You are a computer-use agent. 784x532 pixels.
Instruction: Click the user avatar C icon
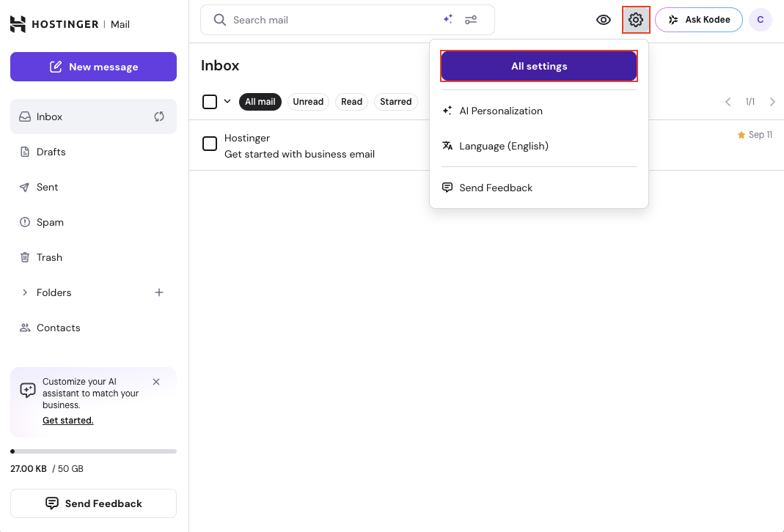[761, 20]
